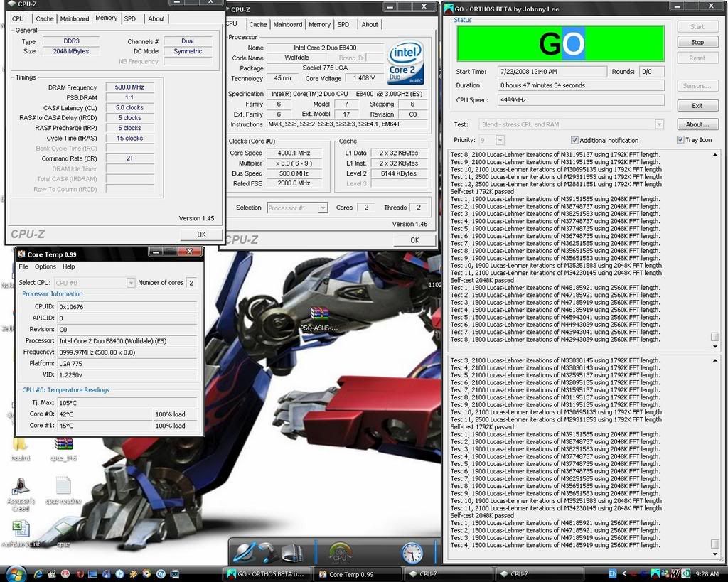Open the Cache tab in the processor CPU-Z window

point(257,25)
